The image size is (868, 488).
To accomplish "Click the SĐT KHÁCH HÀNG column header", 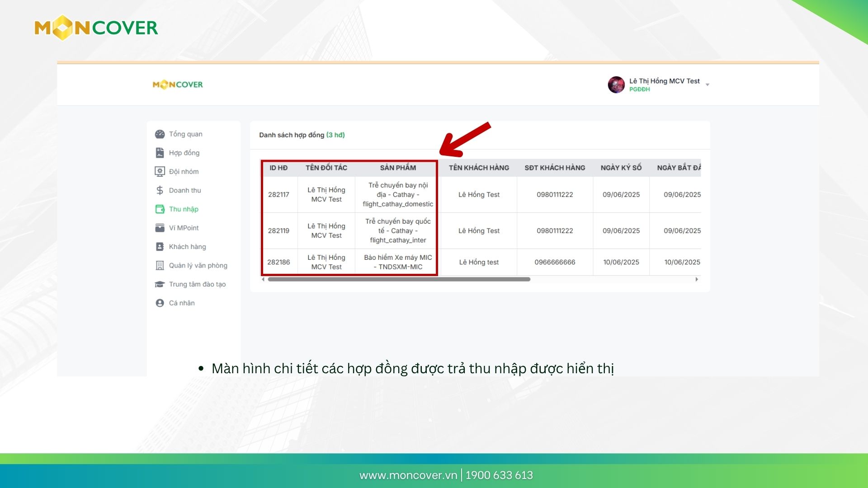I will point(555,168).
